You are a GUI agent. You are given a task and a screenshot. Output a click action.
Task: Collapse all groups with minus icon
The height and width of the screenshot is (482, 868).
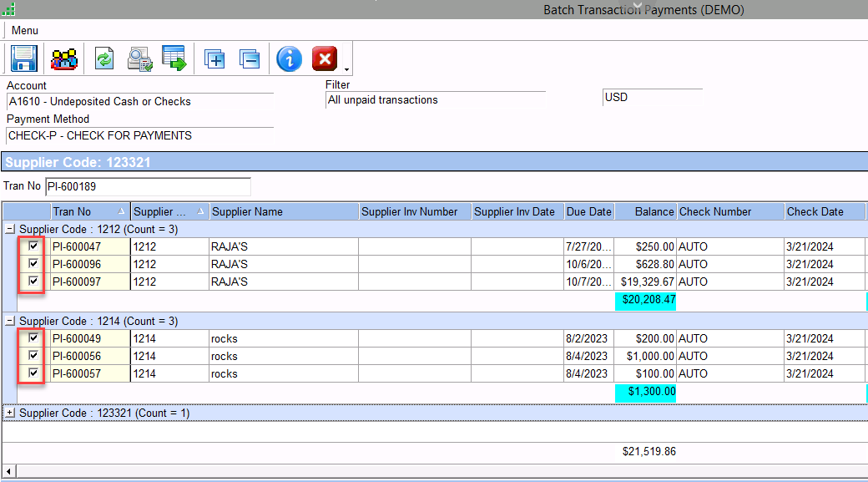(x=250, y=58)
